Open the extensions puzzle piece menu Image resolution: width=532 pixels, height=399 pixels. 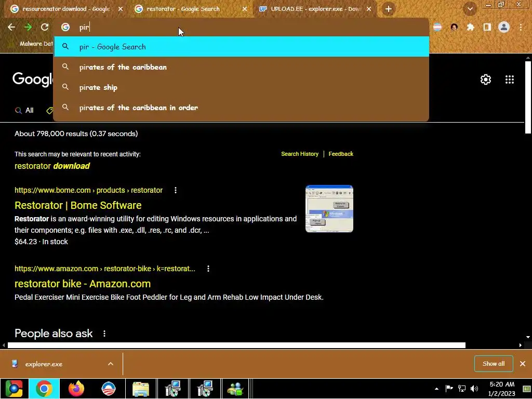[470, 27]
